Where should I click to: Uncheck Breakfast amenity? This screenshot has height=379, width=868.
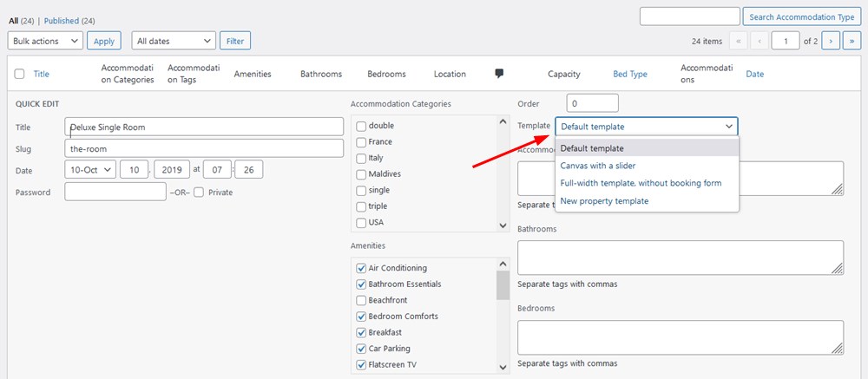coord(361,332)
